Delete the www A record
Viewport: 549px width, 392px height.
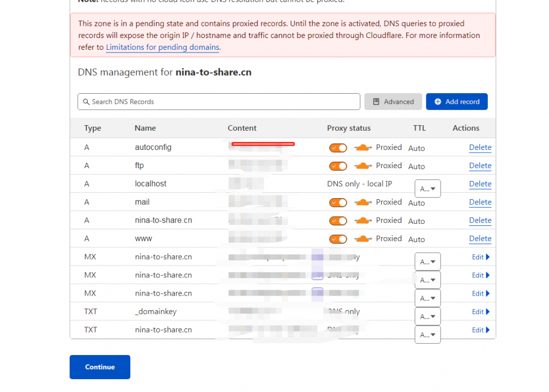click(x=480, y=238)
